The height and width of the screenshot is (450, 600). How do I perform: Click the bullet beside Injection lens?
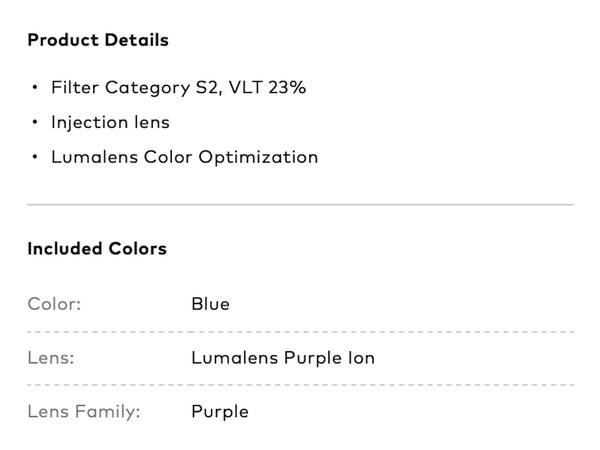33,122
